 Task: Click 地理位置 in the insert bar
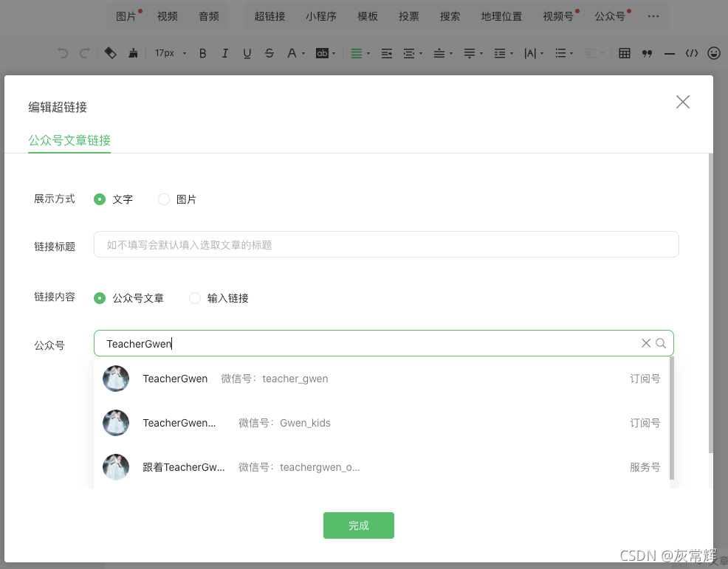coord(501,16)
